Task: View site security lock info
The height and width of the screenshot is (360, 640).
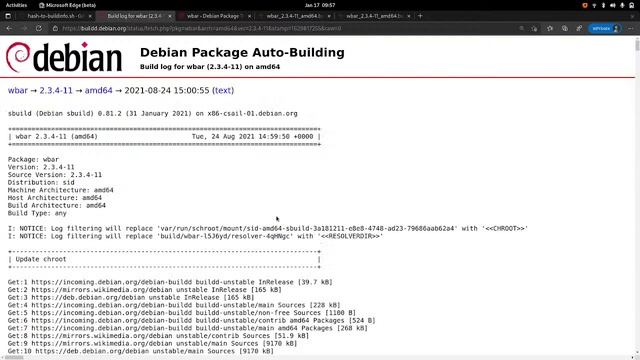Action: click(x=55, y=29)
